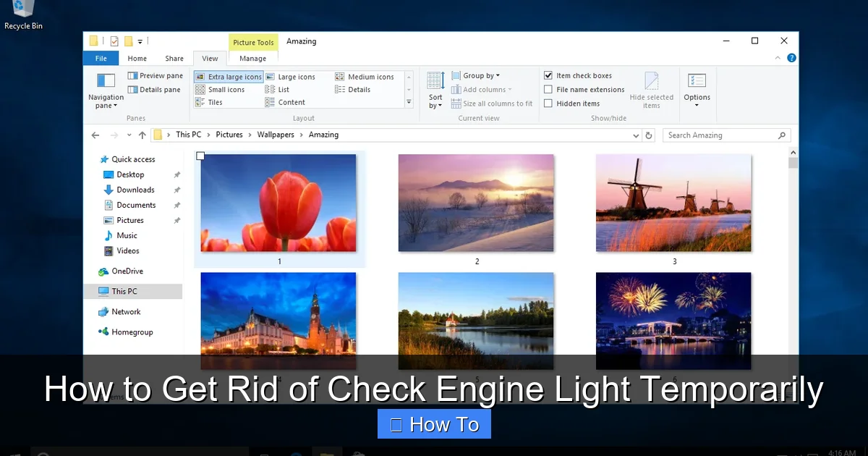This screenshot has width=868, height=456.
Task: Open the Pictures breadcrumb link
Action: point(229,135)
